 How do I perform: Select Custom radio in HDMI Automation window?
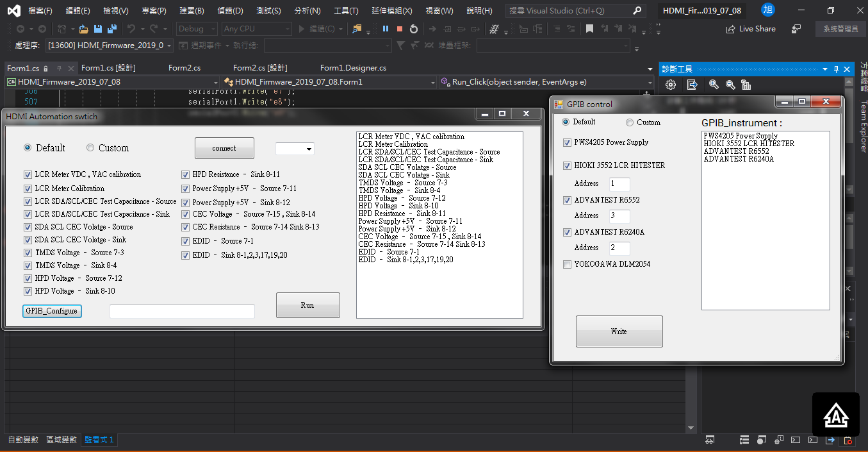click(x=90, y=148)
